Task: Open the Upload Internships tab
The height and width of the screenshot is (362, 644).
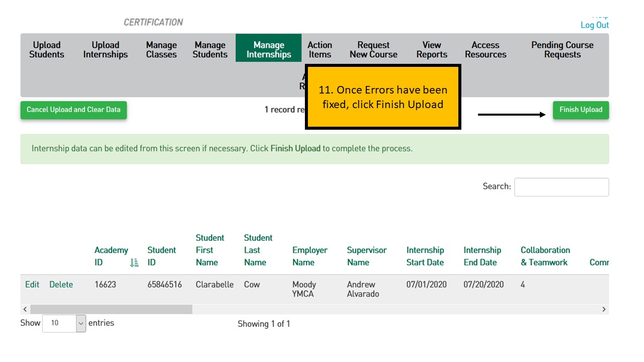Action: pyautogui.click(x=105, y=50)
